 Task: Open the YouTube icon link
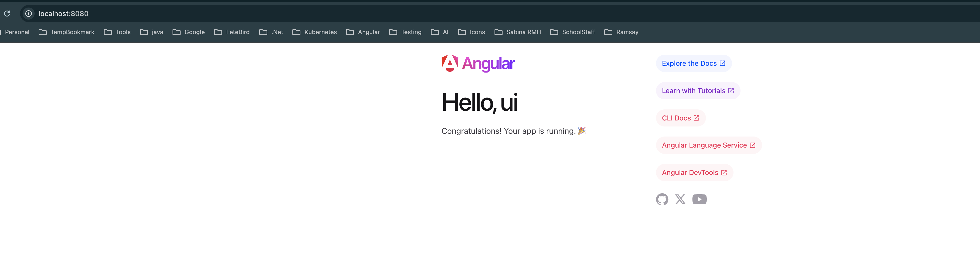click(x=699, y=199)
